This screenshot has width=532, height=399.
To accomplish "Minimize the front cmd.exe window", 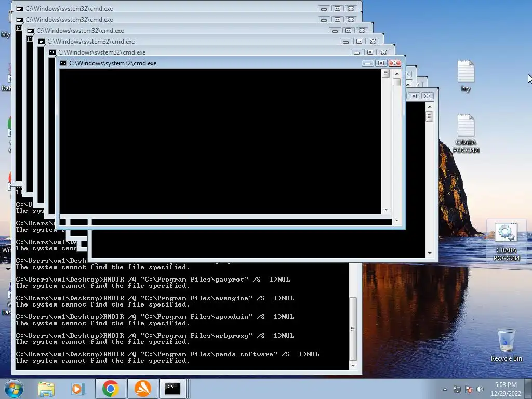I will click(367, 63).
